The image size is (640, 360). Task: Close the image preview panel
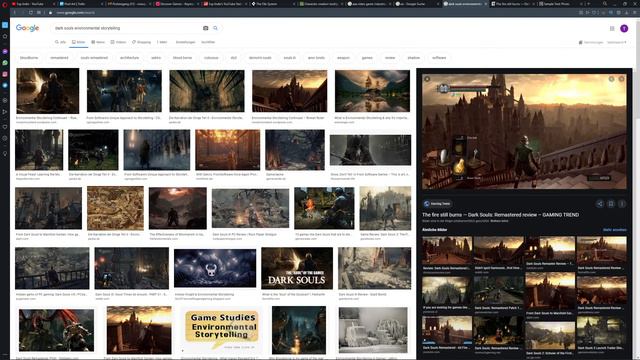tap(427, 79)
